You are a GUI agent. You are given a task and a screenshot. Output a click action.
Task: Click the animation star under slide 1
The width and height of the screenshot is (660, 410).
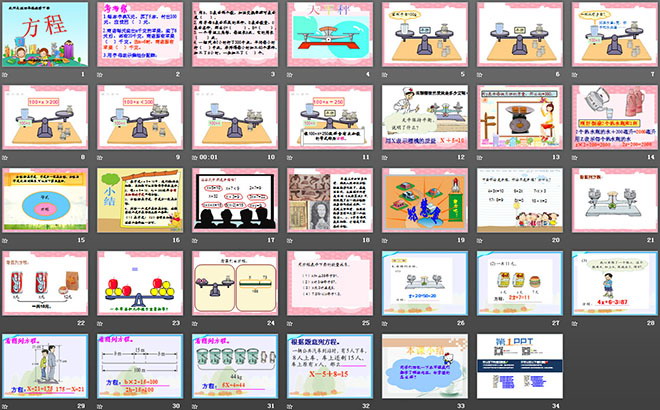coord(5,75)
